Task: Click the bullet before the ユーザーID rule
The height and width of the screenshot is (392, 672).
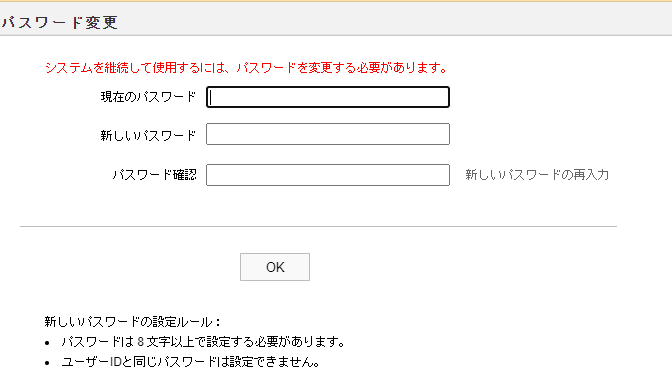Action: point(47,363)
